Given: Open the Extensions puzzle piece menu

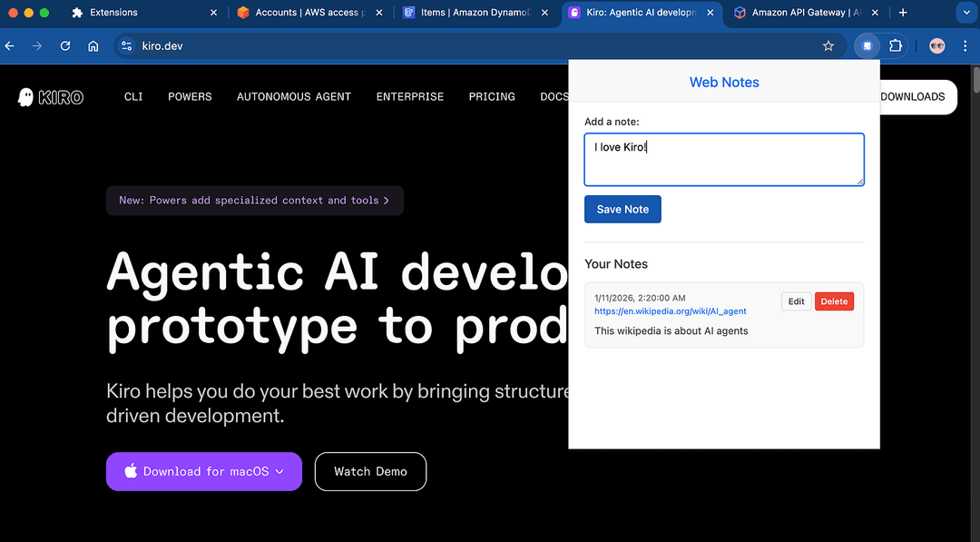Looking at the screenshot, I should tap(895, 45).
